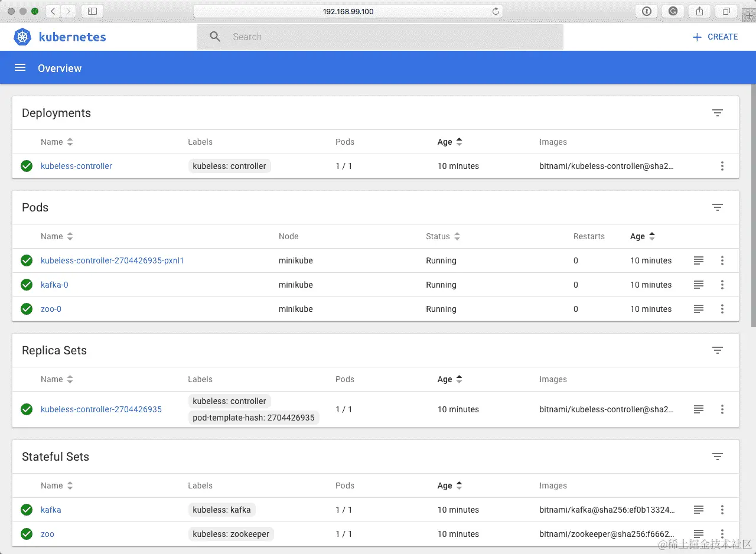View logs for zoo stateful set

tap(699, 534)
